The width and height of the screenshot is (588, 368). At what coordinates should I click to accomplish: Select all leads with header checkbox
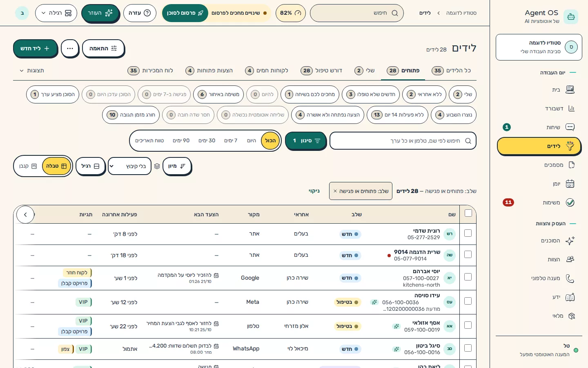[x=468, y=213]
